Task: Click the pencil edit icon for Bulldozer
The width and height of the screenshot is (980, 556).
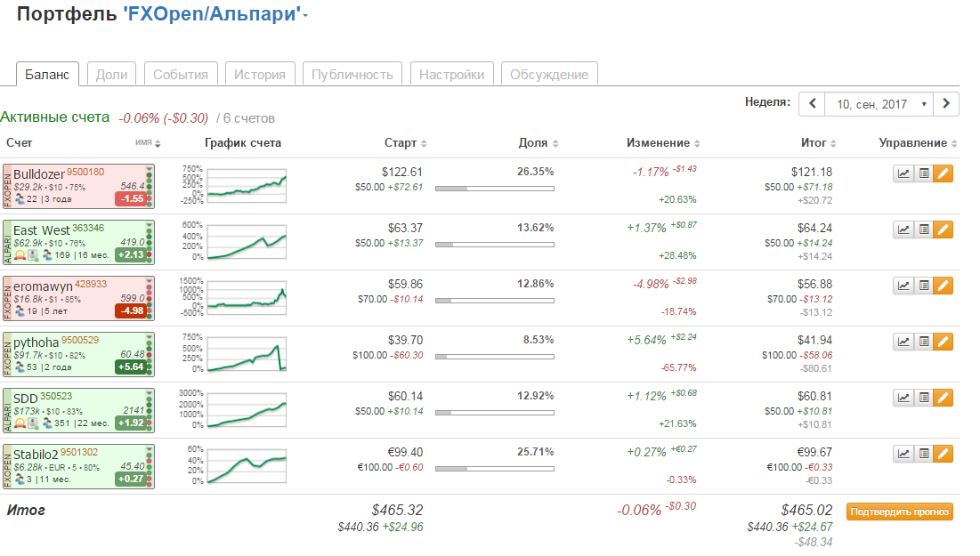Action: click(944, 173)
